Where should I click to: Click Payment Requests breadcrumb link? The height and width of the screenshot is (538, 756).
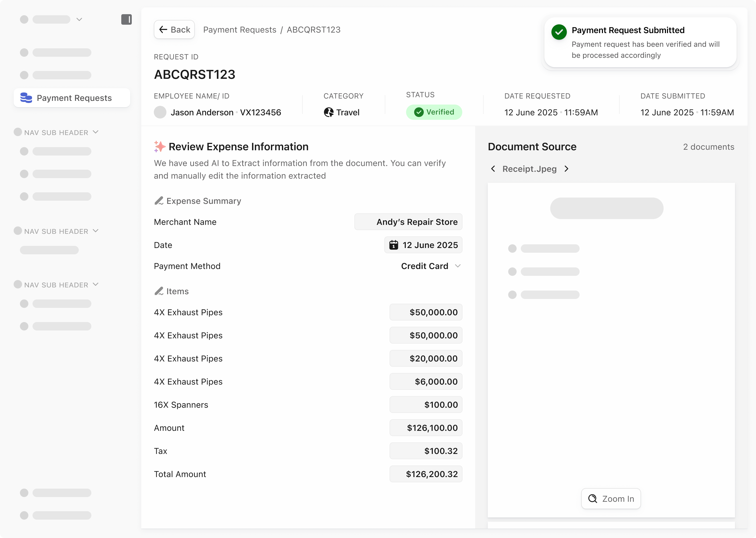240,30
